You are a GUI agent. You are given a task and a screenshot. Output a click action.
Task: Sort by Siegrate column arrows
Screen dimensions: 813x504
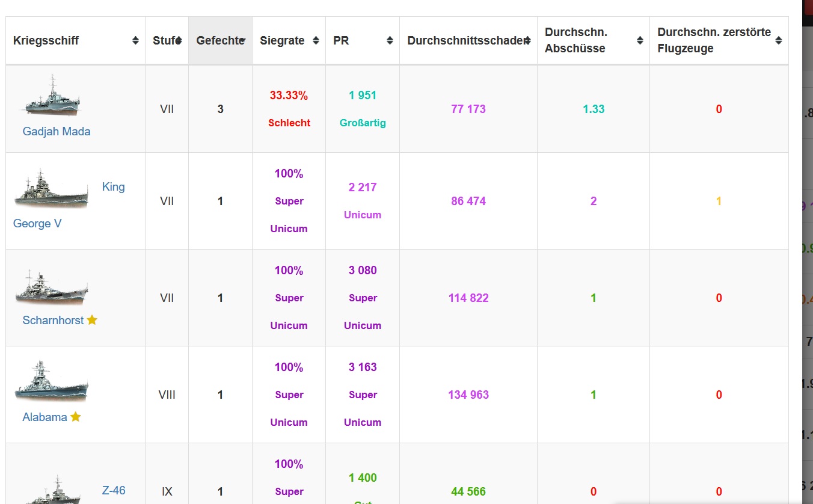(316, 40)
